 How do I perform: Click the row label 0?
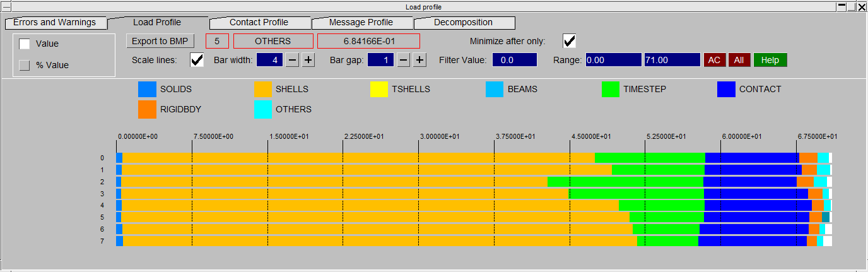click(102, 158)
